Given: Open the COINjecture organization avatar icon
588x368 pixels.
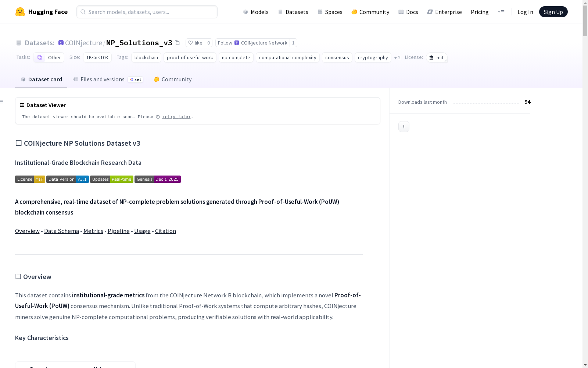Looking at the screenshot, I should [61, 43].
